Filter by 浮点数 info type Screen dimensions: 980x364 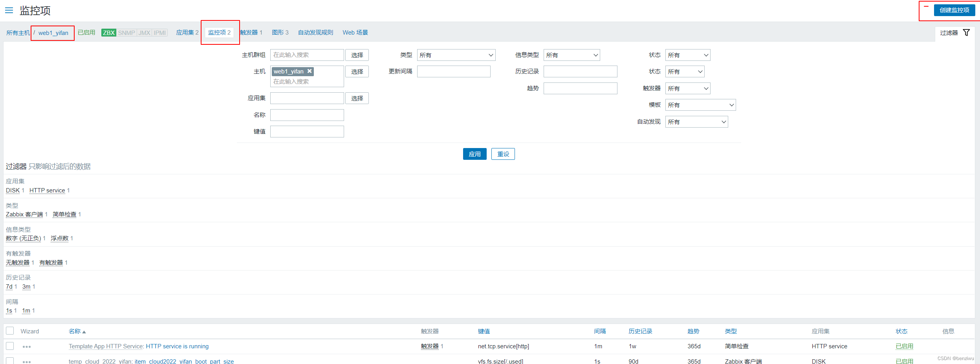coord(60,238)
